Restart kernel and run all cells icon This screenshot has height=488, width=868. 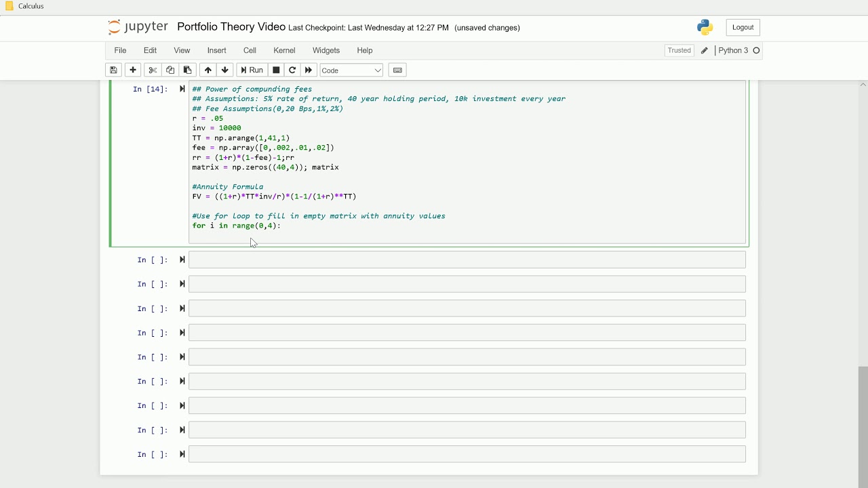coord(309,70)
